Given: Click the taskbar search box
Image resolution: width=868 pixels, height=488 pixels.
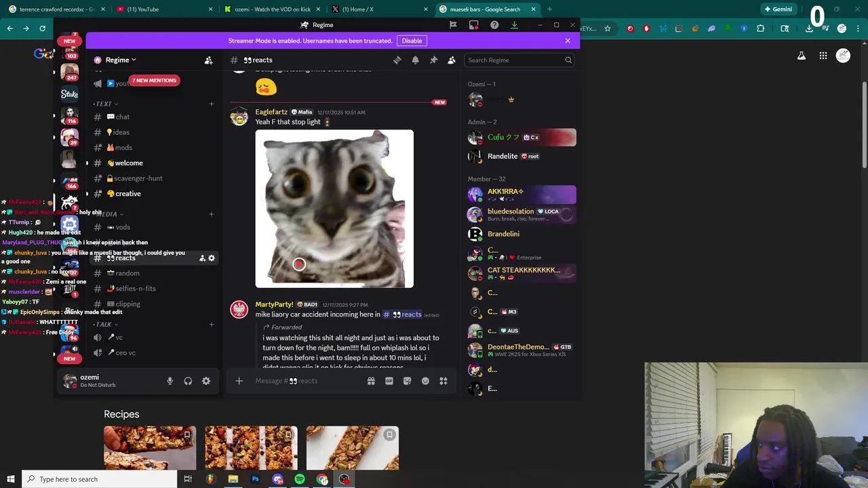Looking at the screenshot, I should click(100, 479).
